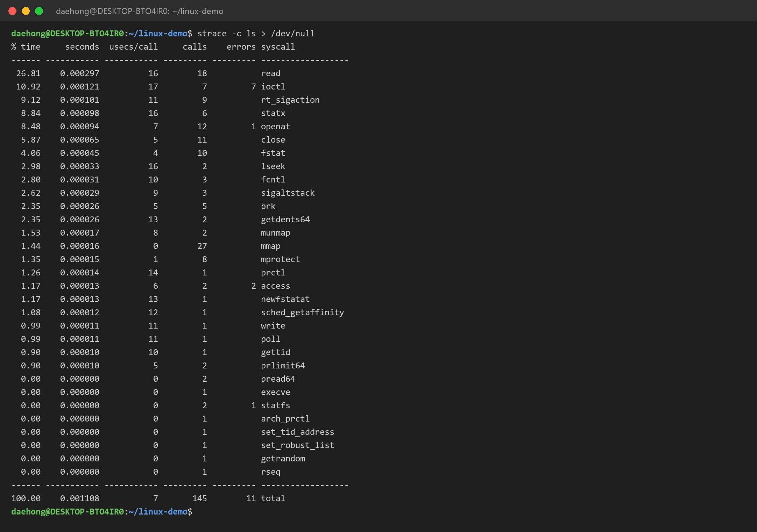757x532 pixels.
Task: Click the 'getdents64' syscall name
Action: 285,220
